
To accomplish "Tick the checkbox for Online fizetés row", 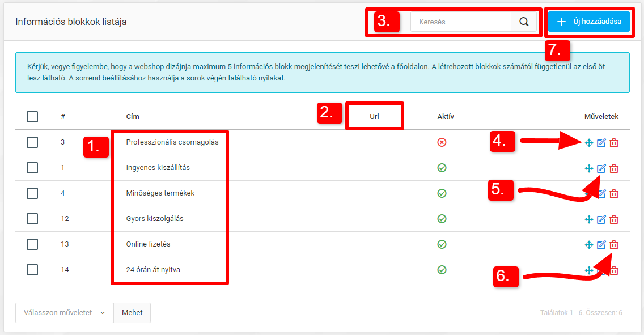I will pos(32,244).
